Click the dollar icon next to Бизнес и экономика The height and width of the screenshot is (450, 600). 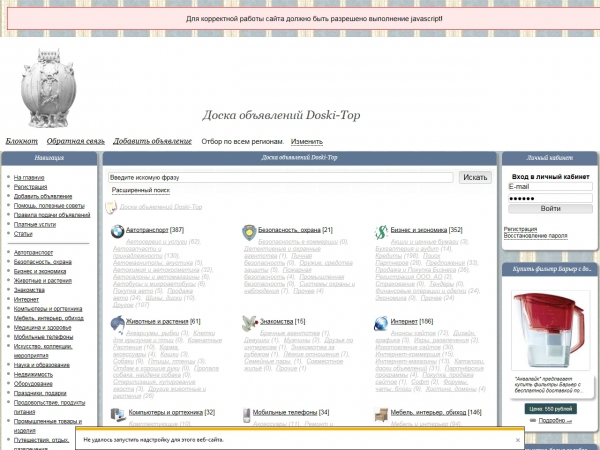[381, 232]
